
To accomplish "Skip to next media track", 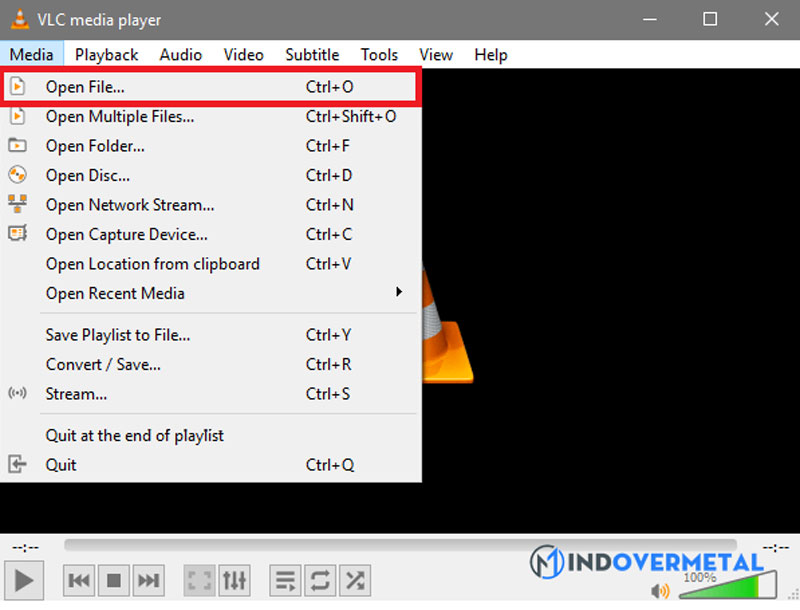I will 148,580.
